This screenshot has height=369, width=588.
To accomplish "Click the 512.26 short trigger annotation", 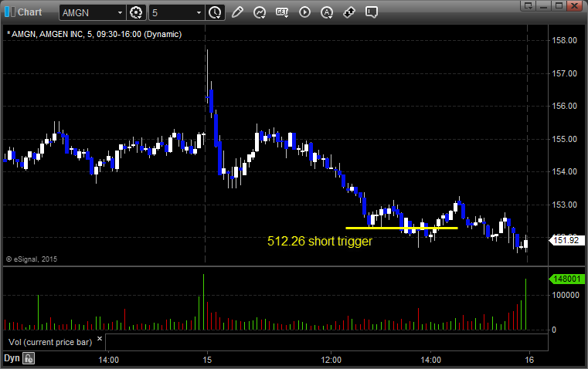I will pyautogui.click(x=320, y=241).
